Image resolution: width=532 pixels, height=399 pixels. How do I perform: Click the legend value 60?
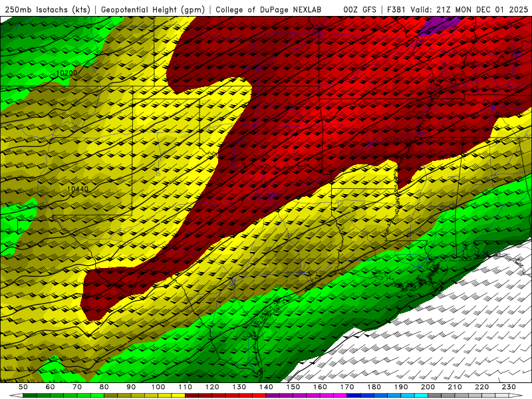pos(51,387)
